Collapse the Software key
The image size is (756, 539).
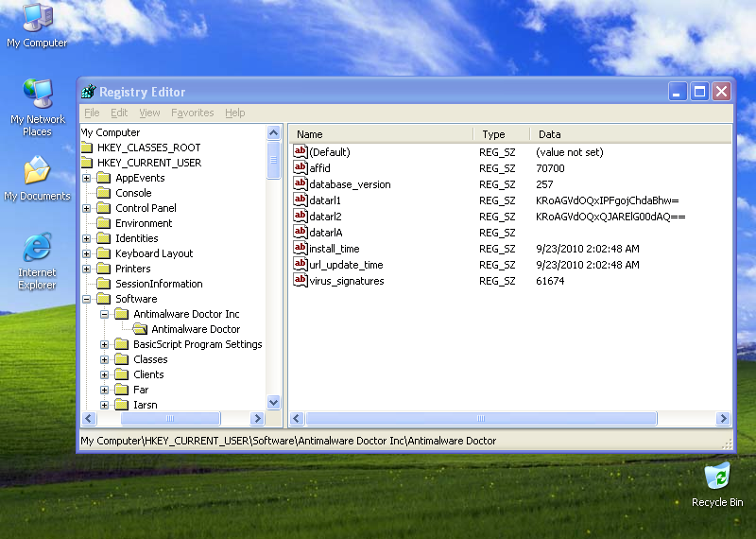pyautogui.click(x=86, y=299)
